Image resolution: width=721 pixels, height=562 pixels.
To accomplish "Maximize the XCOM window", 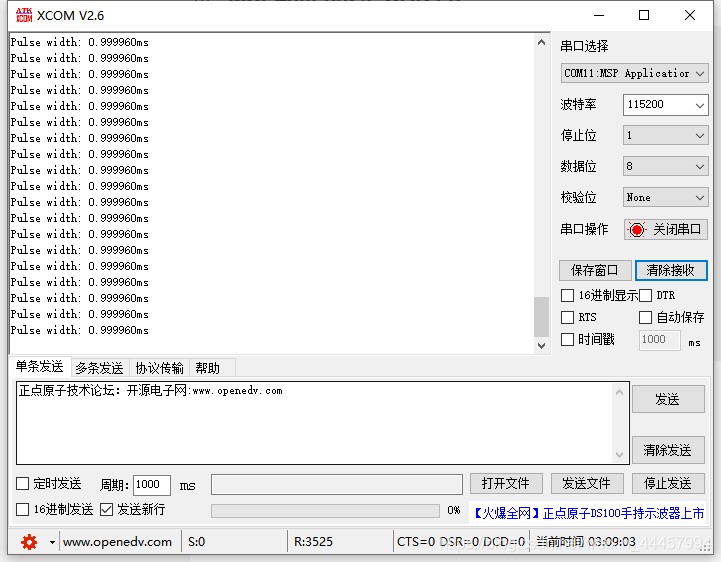I will (x=644, y=15).
